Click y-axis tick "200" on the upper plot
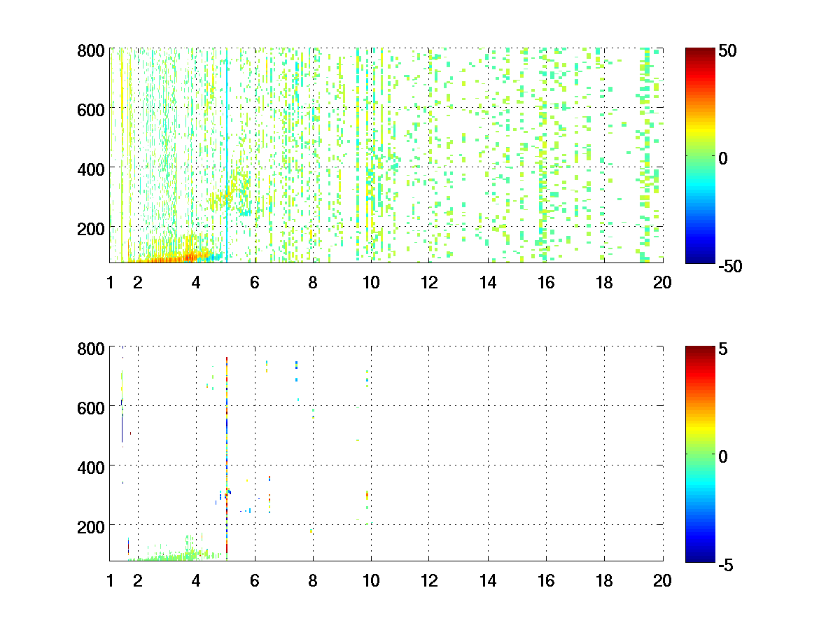The image size is (840, 630). 91,228
